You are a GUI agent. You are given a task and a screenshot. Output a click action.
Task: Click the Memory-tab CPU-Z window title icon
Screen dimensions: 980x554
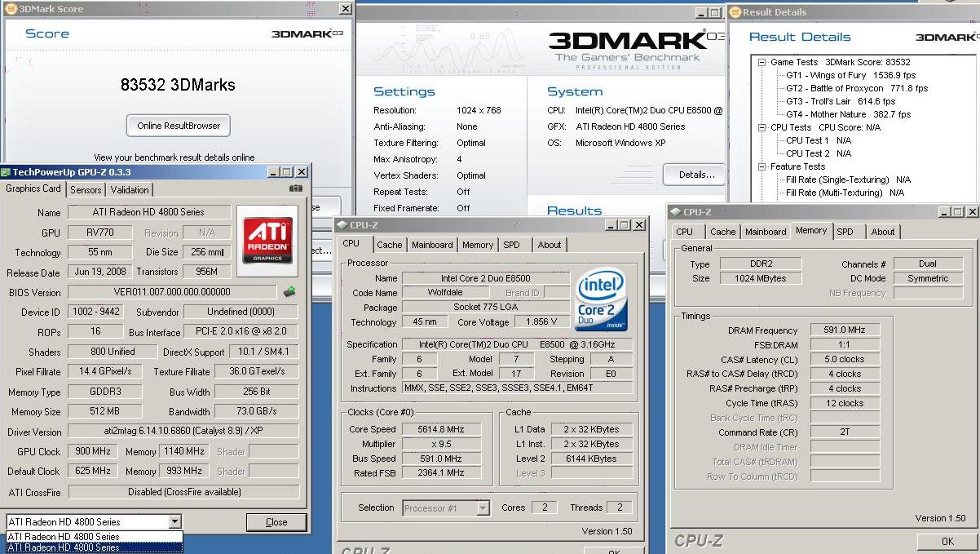[674, 212]
